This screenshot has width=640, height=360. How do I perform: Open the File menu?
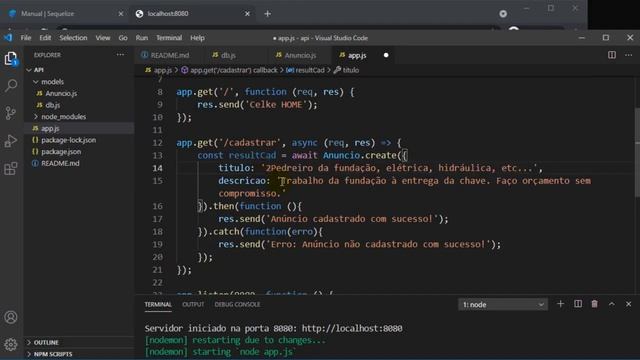26,38
